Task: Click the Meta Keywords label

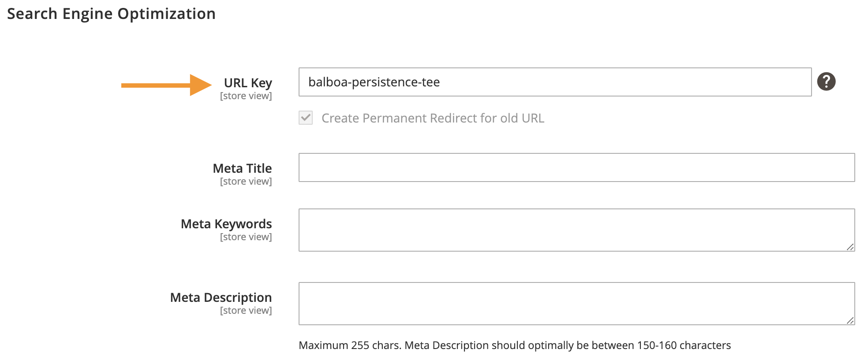Action: click(226, 223)
